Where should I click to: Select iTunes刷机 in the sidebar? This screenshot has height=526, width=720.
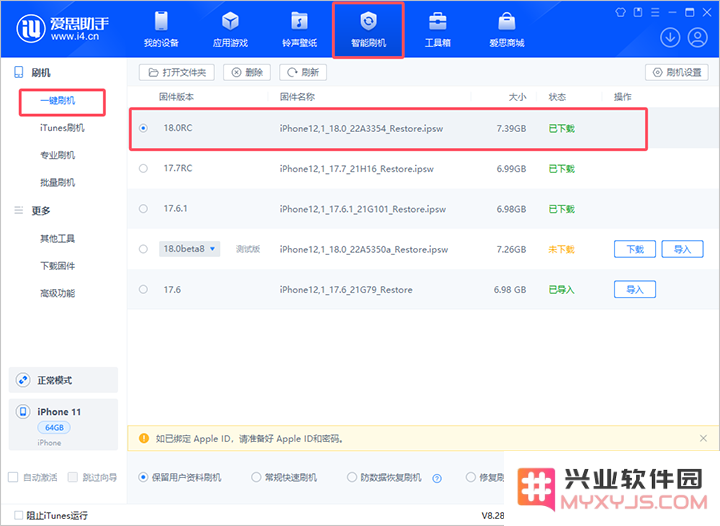(62, 128)
